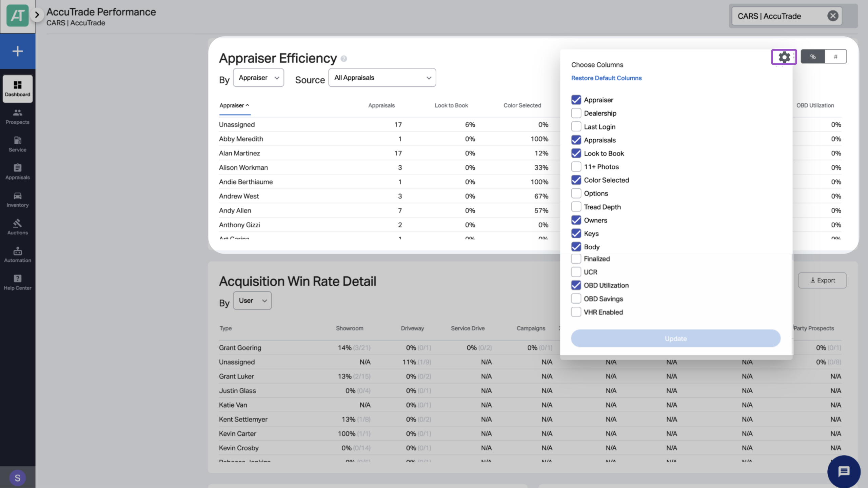Sort by the Campaigns column header

pos(531,328)
